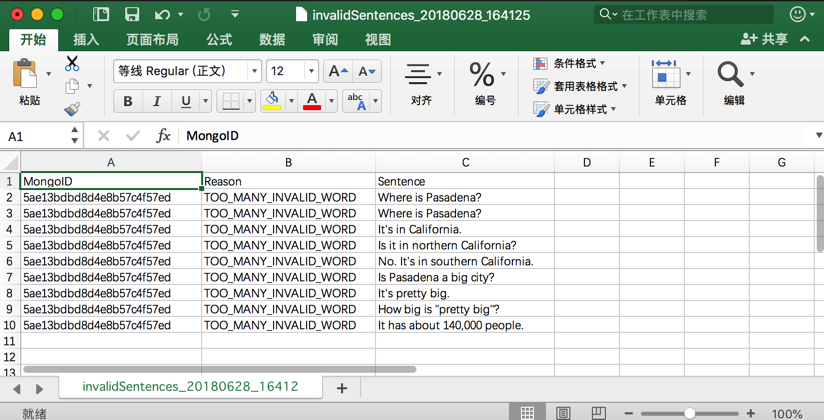Switch to the 审阅 Review tab
This screenshot has height=420, width=824.
coord(325,39)
